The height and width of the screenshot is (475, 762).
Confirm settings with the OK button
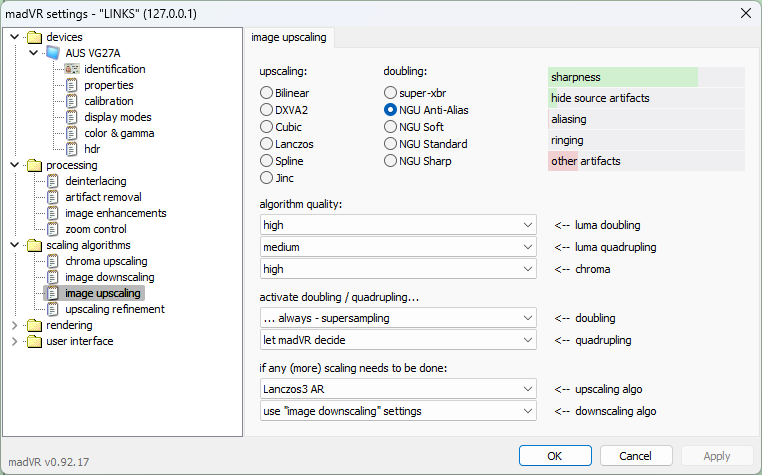[x=555, y=456]
